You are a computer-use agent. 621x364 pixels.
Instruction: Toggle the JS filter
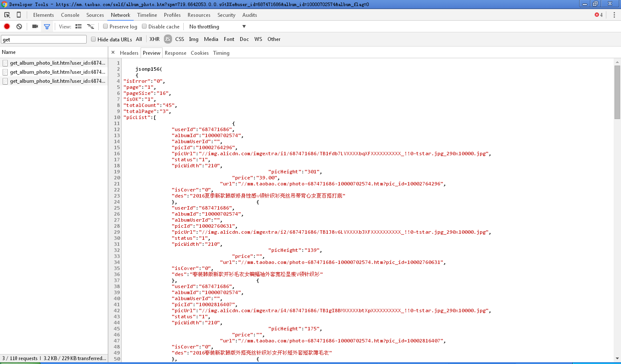tap(168, 39)
